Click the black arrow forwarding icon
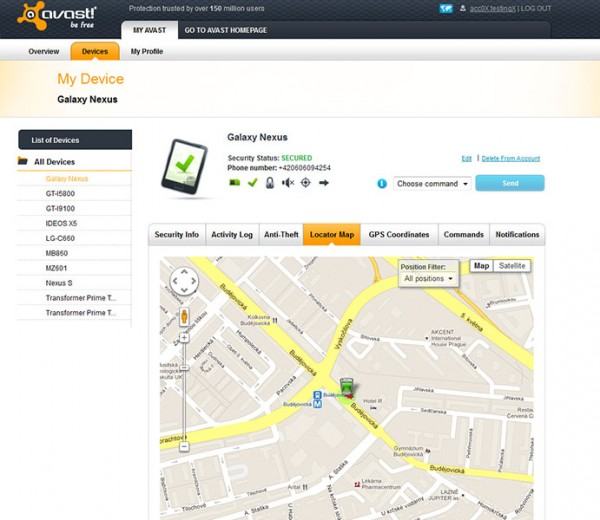The width and height of the screenshot is (600, 520). pyautogui.click(x=324, y=183)
